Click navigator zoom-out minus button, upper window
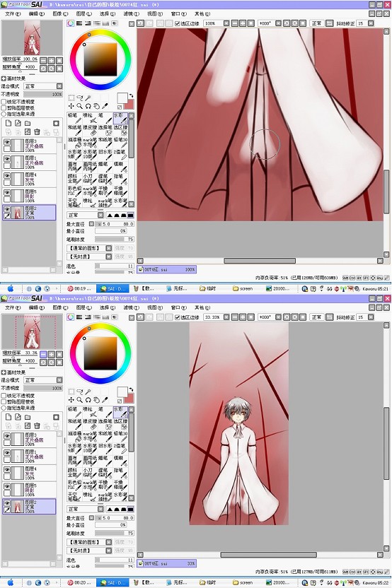 pyautogui.click(x=44, y=60)
